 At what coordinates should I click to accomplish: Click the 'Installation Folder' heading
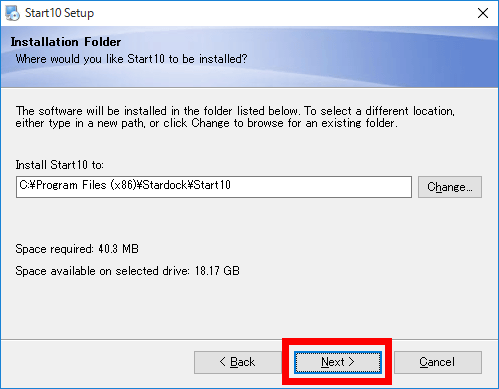(66, 42)
